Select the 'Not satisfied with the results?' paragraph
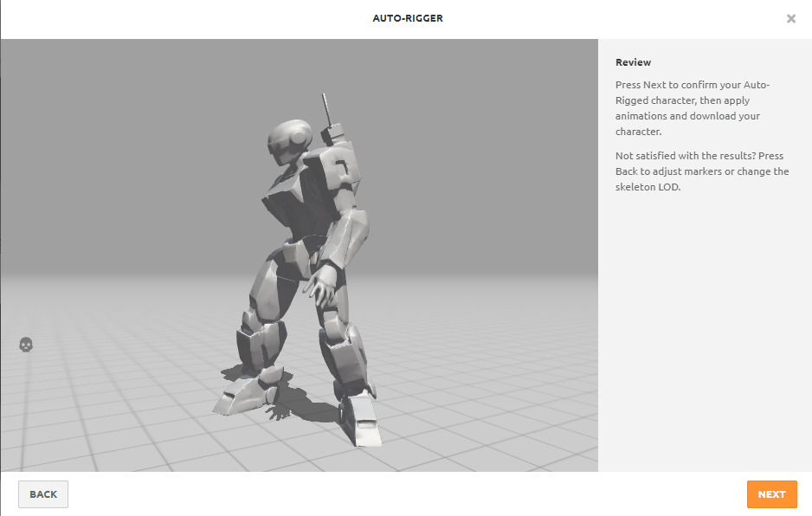 (x=702, y=171)
